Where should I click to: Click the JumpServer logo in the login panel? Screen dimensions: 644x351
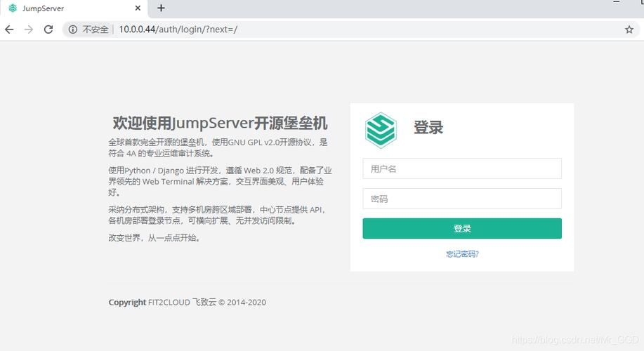coord(381,130)
